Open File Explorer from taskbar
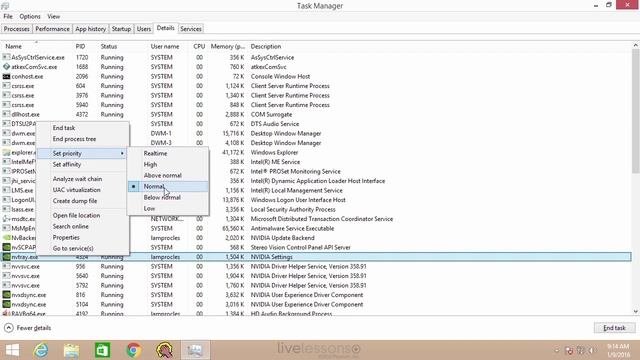Screen dimensions: 640x360 71,350
